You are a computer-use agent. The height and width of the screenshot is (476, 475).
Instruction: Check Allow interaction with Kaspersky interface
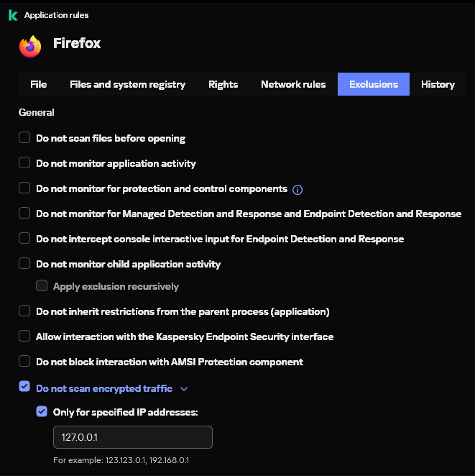point(24,337)
